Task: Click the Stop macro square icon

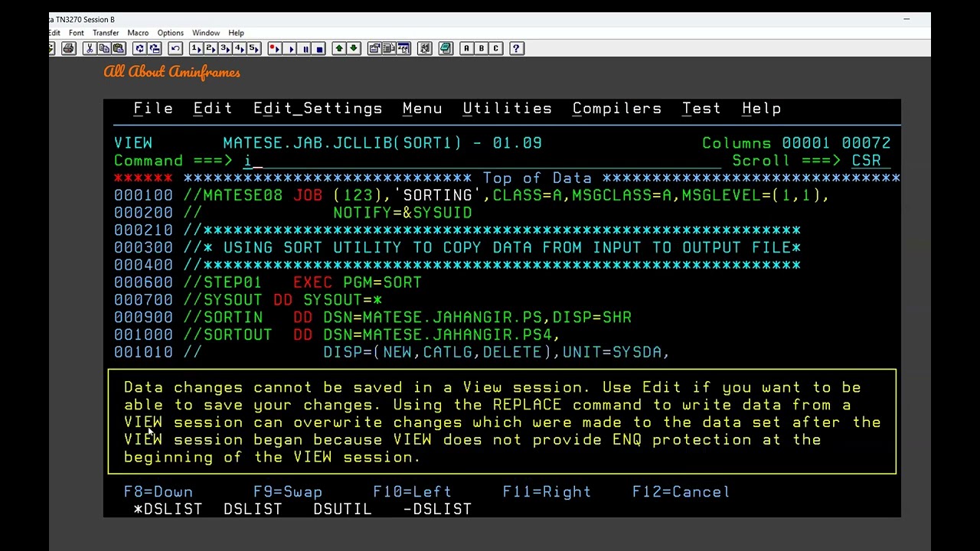Action: [x=319, y=48]
